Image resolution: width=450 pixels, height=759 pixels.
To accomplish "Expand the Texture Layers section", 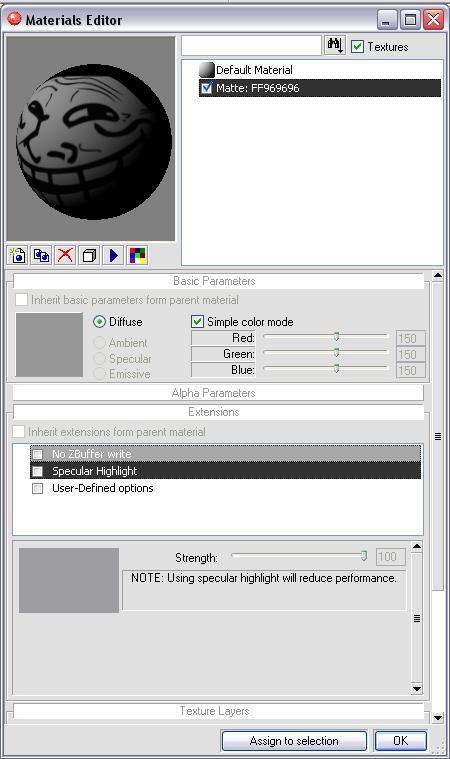I will 218,711.
